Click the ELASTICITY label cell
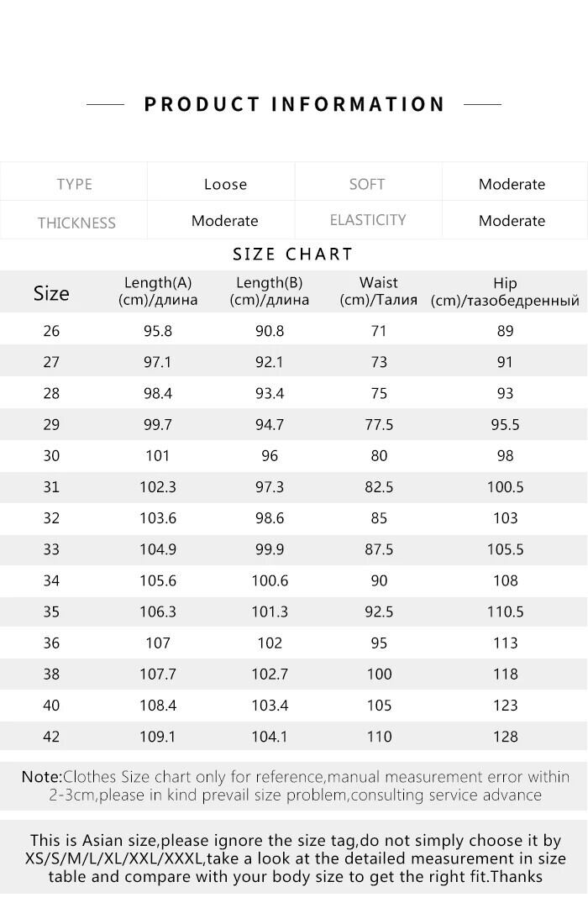588x908 pixels. coord(368,220)
